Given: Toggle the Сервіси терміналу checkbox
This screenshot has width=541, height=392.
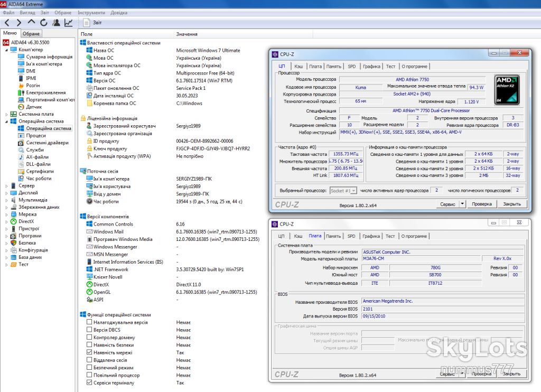Looking at the screenshot, I should click(x=89, y=382).
